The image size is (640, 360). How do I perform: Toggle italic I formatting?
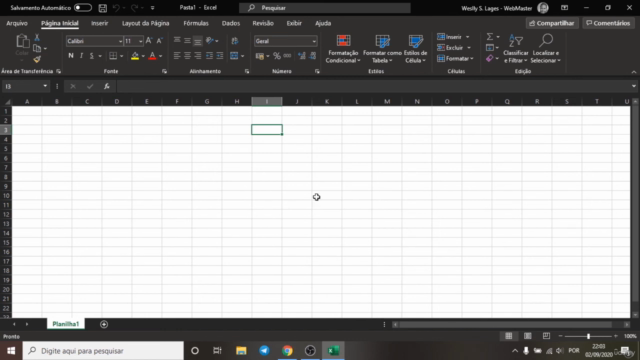click(81, 56)
